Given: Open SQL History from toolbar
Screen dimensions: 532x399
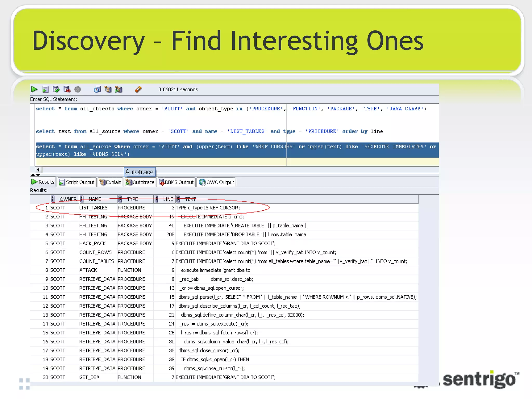Looking at the screenshot, I should [97, 89].
